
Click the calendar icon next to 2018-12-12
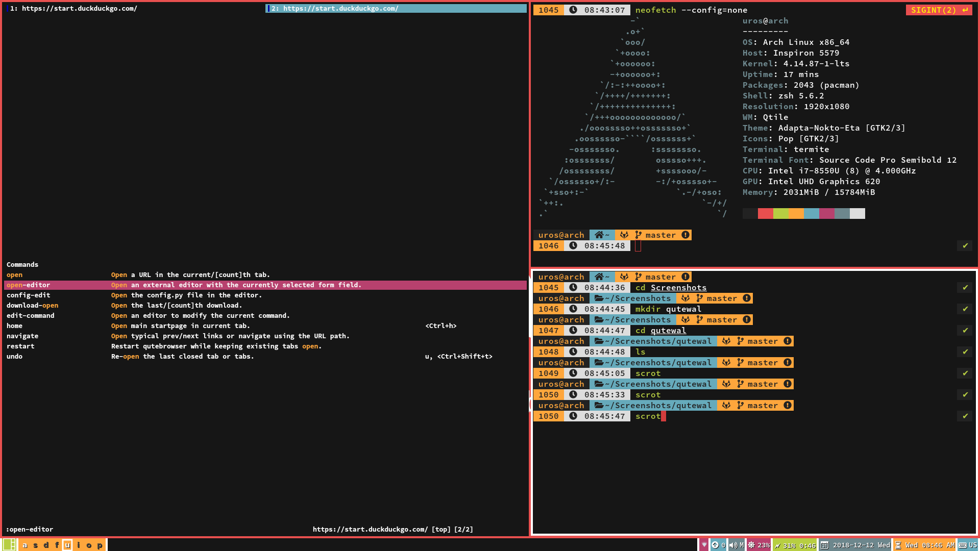[x=824, y=545]
